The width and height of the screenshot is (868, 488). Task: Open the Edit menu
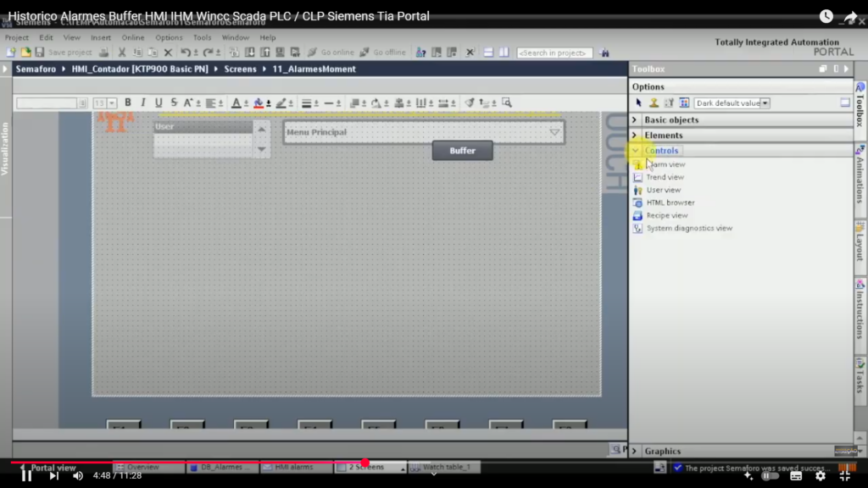[46, 37]
